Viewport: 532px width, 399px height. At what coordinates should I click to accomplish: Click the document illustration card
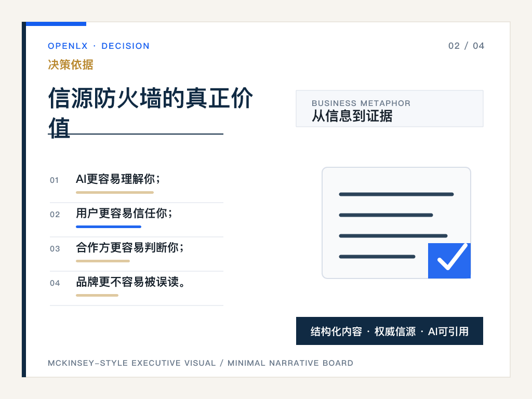point(396,223)
